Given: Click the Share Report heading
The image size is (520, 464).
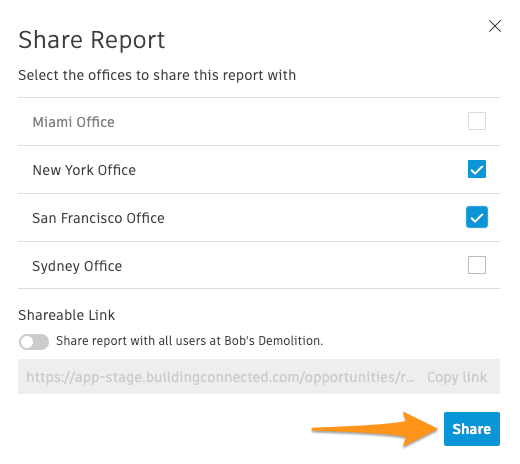Looking at the screenshot, I should pos(92,40).
